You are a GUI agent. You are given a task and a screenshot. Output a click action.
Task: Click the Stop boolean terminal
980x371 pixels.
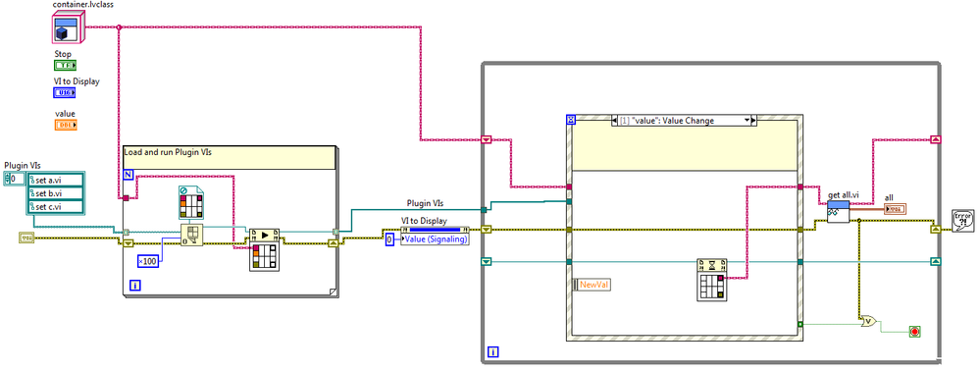click(65, 65)
